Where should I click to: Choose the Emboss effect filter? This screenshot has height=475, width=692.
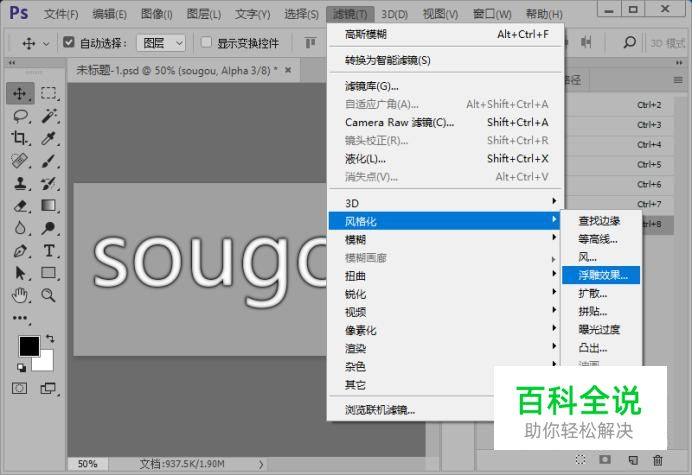pos(601,275)
